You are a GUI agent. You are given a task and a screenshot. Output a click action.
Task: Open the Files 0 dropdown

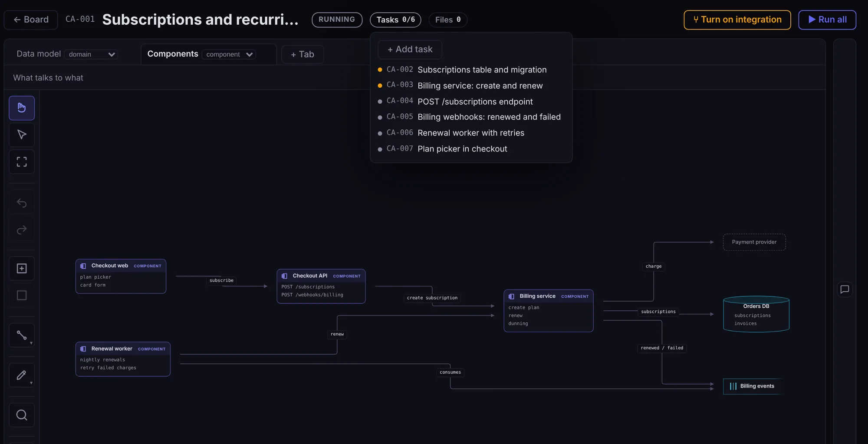coord(448,20)
